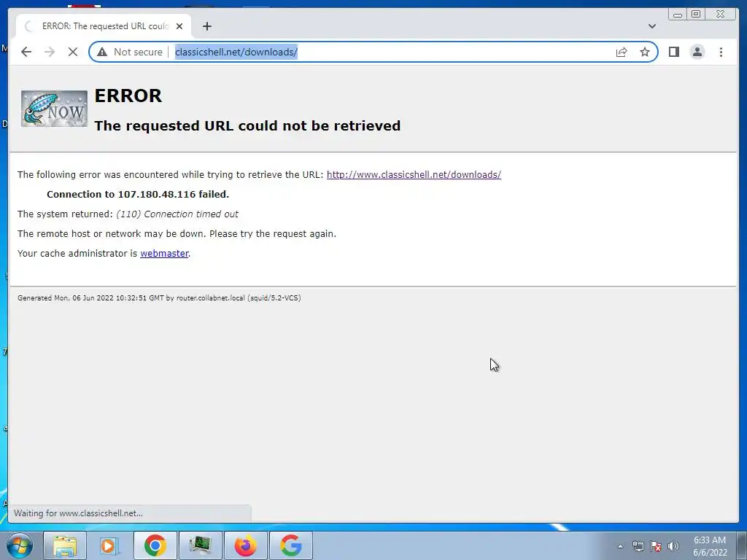747x560 pixels.
Task: Open the system monitor taskbar icon
Action: (200, 545)
